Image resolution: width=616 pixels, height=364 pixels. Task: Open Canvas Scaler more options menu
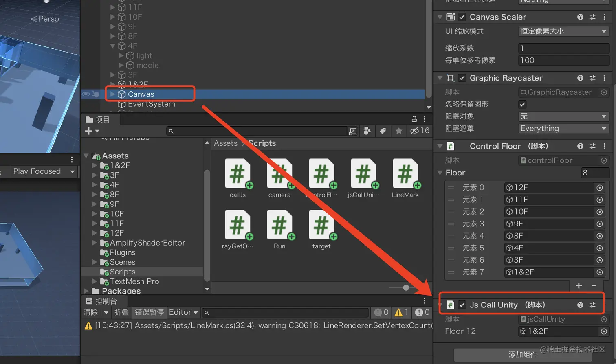click(605, 17)
